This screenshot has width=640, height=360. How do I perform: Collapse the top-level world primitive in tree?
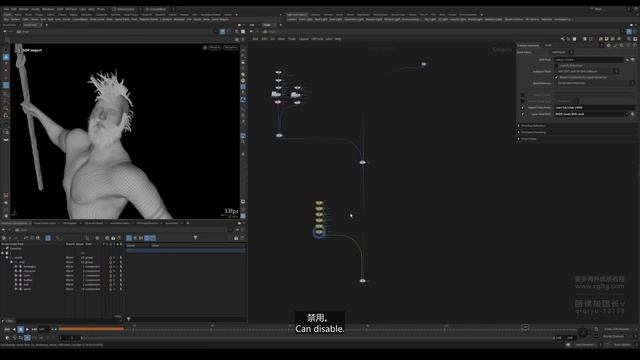[7, 258]
